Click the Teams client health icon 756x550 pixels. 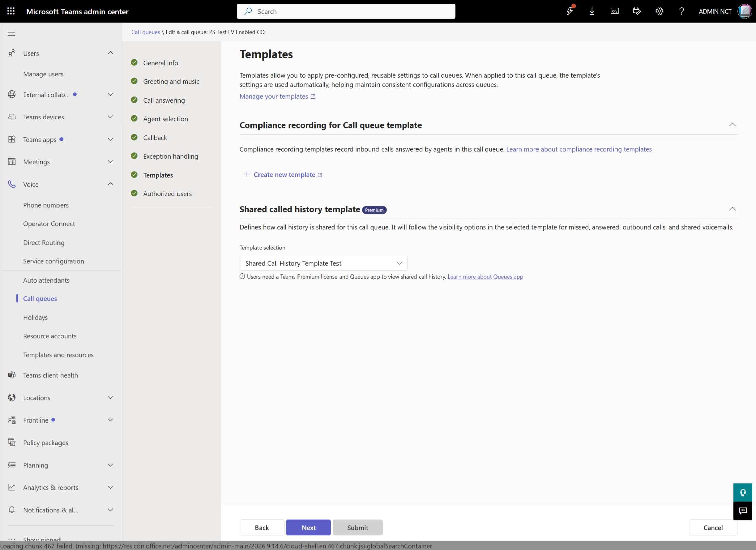tap(12, 375)
